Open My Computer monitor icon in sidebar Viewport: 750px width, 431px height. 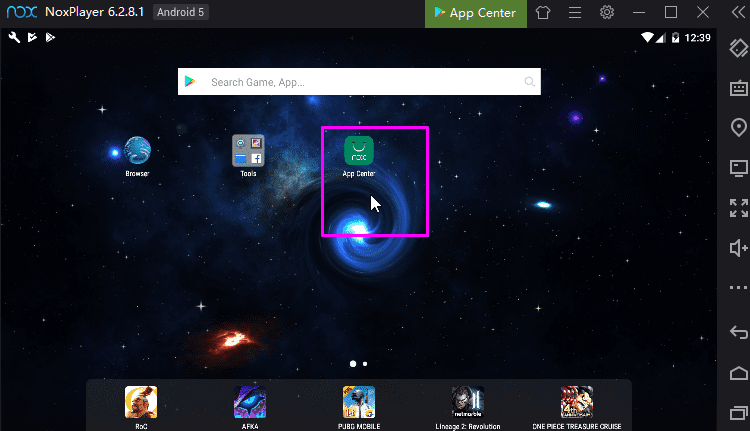tap(739, 168)
